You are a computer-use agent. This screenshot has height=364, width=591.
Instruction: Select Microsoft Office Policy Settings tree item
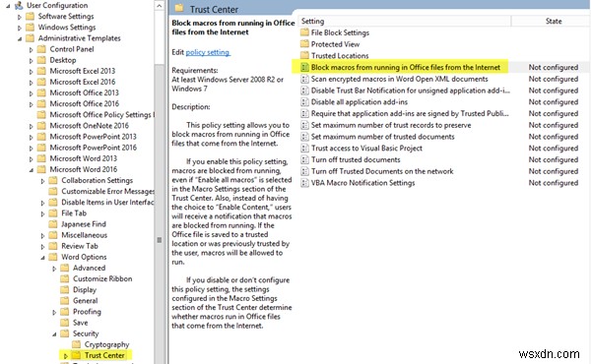pos(101,114)
